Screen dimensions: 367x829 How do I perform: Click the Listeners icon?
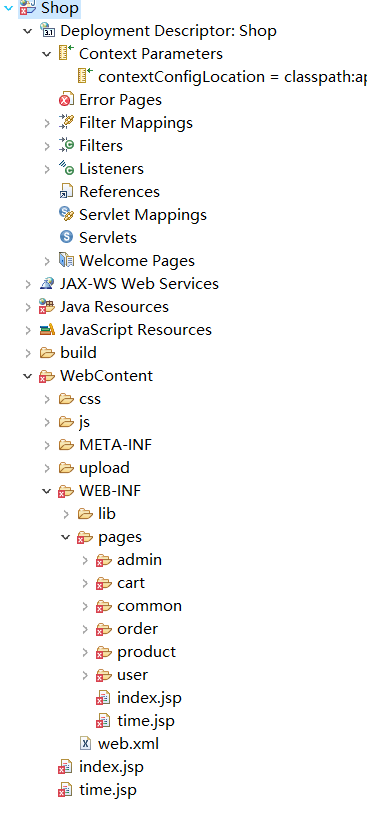[66, 168]
